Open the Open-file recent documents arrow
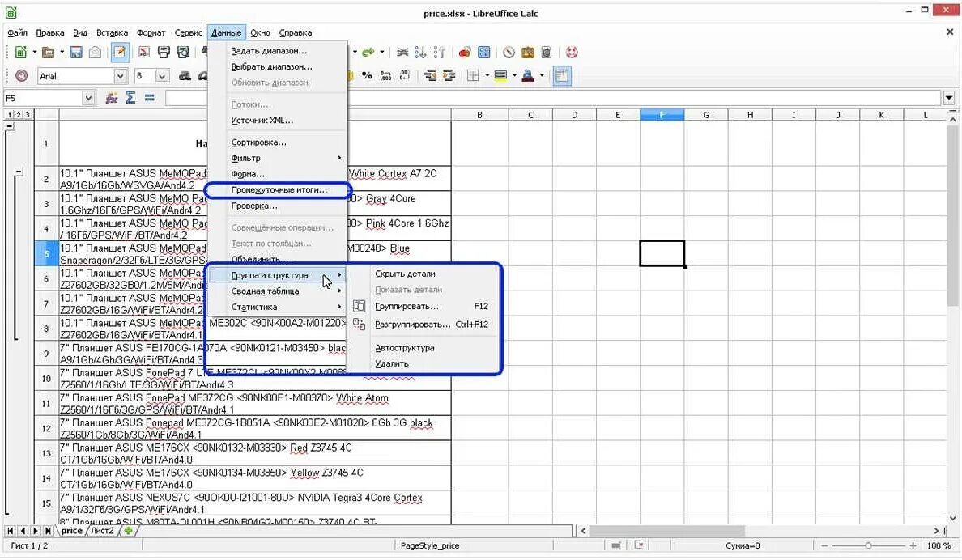The width and height of the screenshot is (962, 560). [62, 53]
